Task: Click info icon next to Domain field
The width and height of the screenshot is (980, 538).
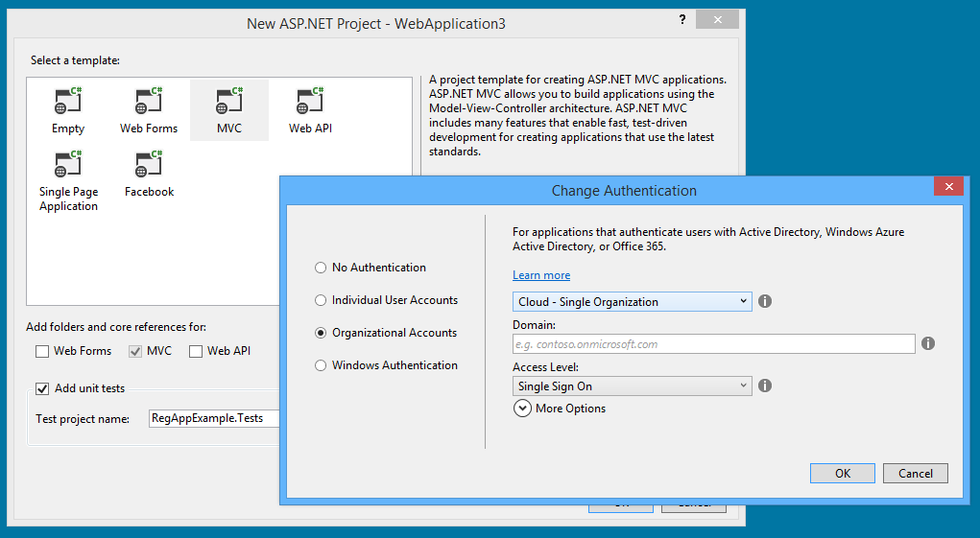Action: click(928, 343)
